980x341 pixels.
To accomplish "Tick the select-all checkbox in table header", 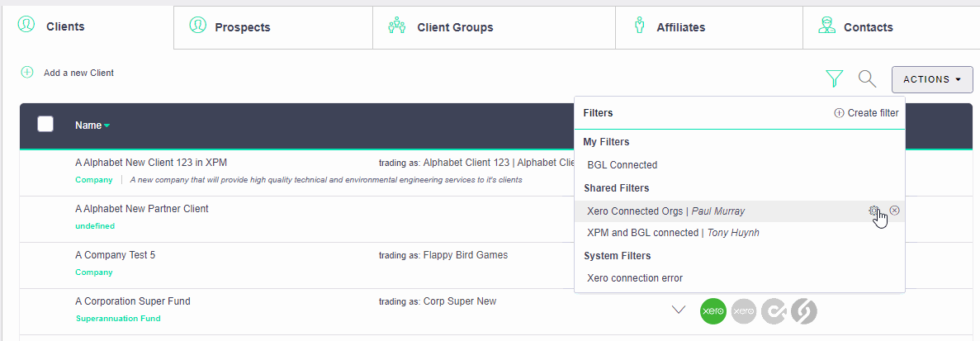I will tap(45, 125).
